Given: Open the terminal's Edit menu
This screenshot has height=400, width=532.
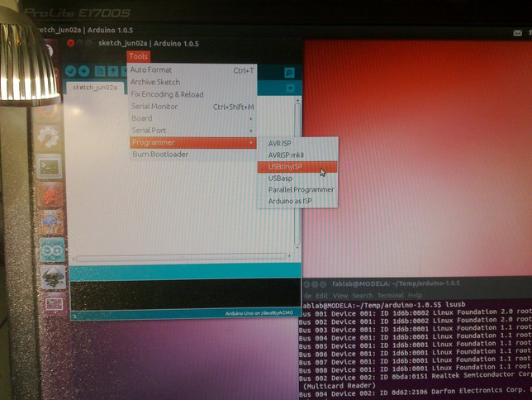Looking at the screenshot, I should [322, 296].
